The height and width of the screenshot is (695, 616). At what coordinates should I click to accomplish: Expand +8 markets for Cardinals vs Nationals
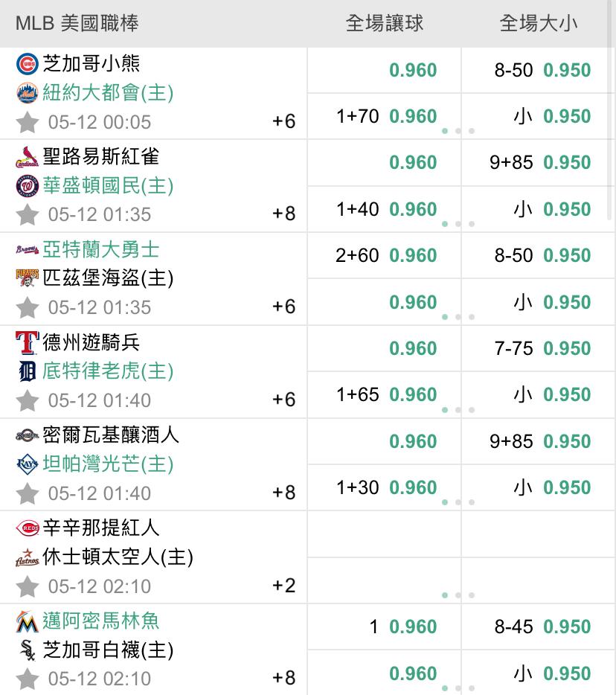pyautogui.click(x=283, y=214)
